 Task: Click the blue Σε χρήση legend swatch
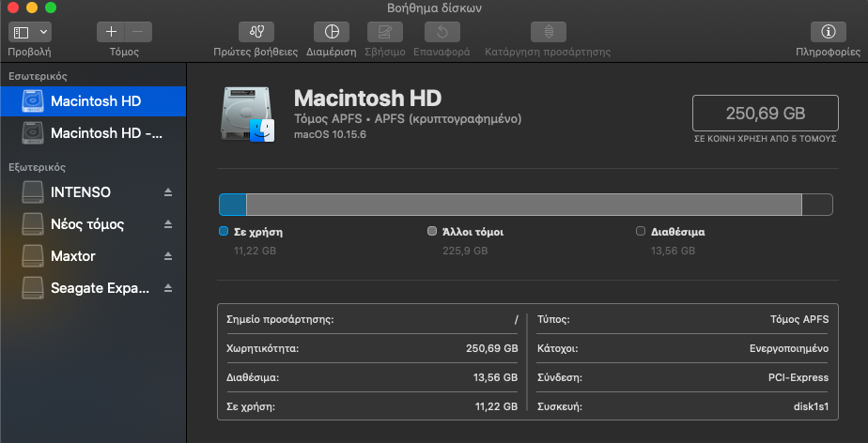224,232
